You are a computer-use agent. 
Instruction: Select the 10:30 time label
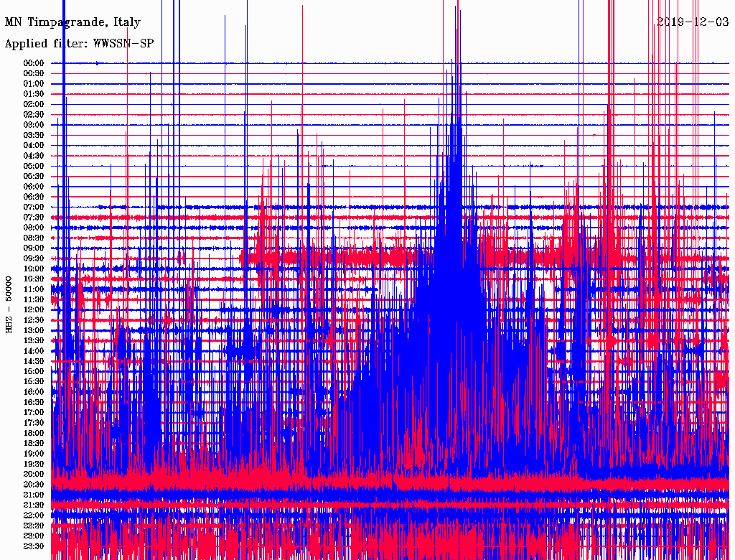(x=34, y=279)
